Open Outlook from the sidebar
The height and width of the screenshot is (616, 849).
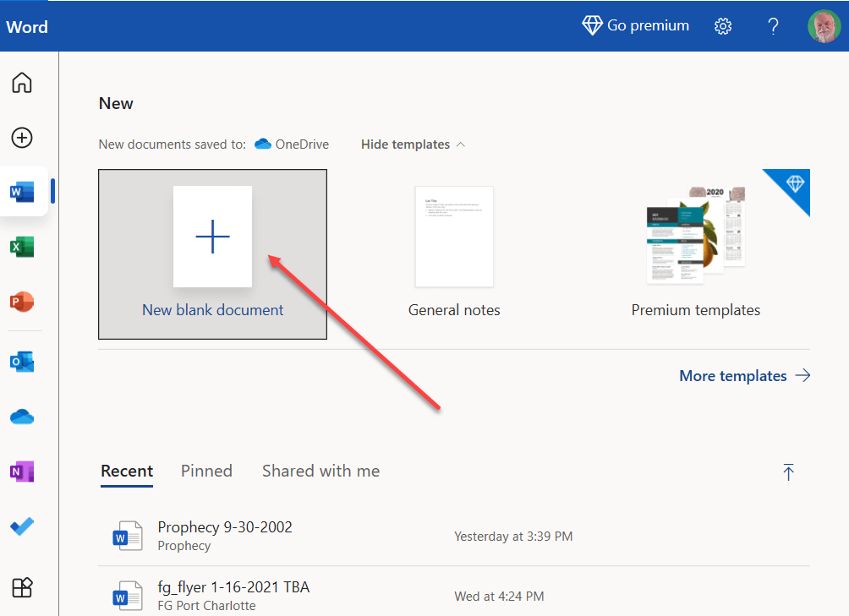(22, 362)
